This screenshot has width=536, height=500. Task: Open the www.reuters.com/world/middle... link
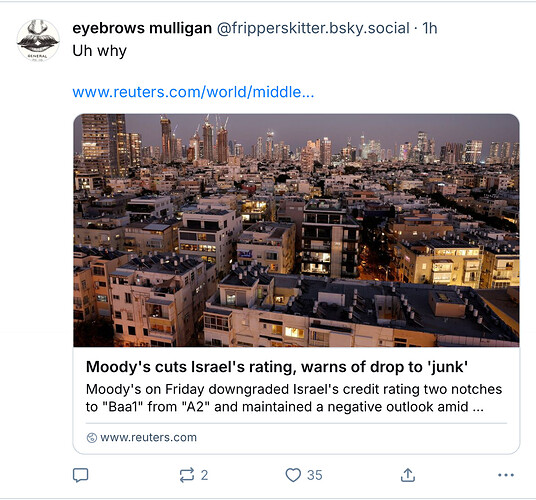pos(193,92)
